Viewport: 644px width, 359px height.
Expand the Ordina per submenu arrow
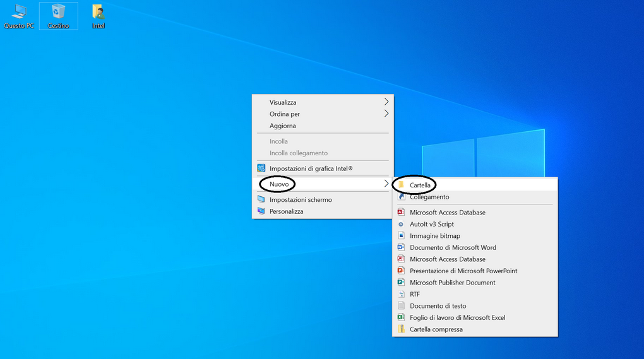386,114
